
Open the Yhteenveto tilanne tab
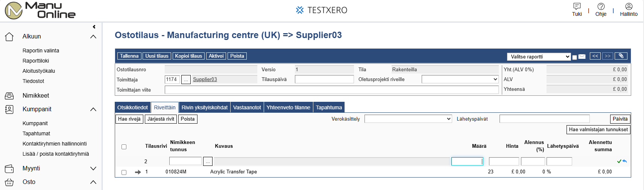289,107
